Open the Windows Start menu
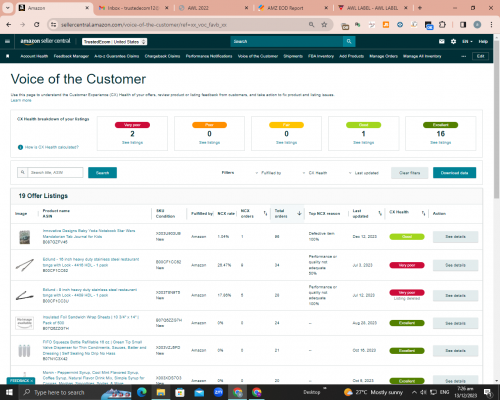Screen dimensions: 500x400 tap(9, 392)
